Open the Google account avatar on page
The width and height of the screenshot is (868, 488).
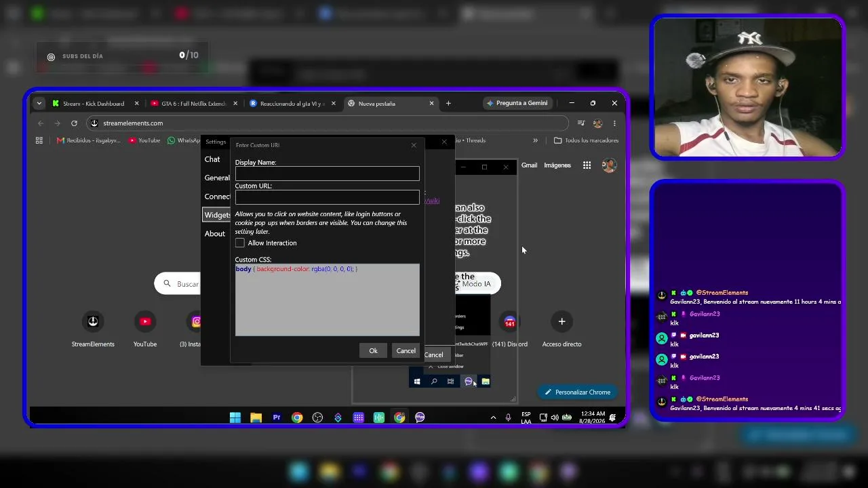pos(609,165)
